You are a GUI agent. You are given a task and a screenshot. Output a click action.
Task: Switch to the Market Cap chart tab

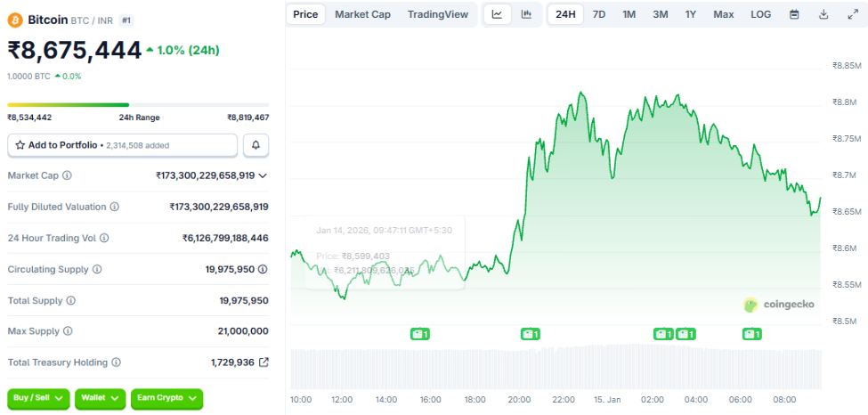(362, 14)
